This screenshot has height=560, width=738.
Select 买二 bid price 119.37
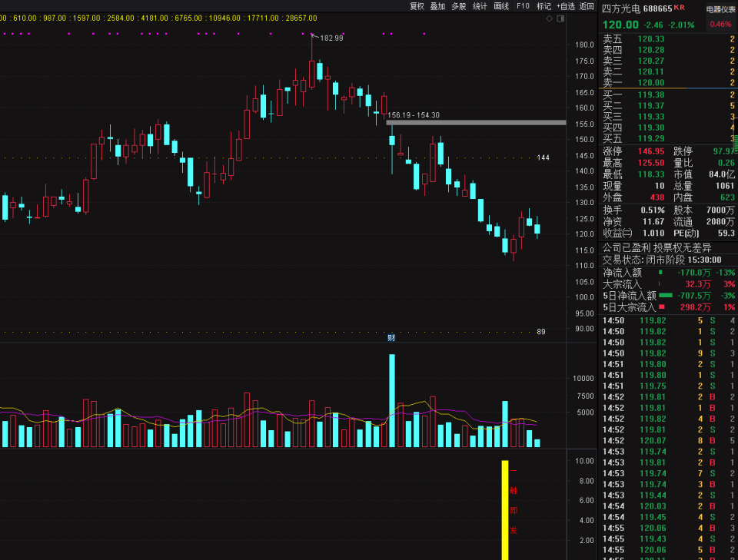point(651,105)
